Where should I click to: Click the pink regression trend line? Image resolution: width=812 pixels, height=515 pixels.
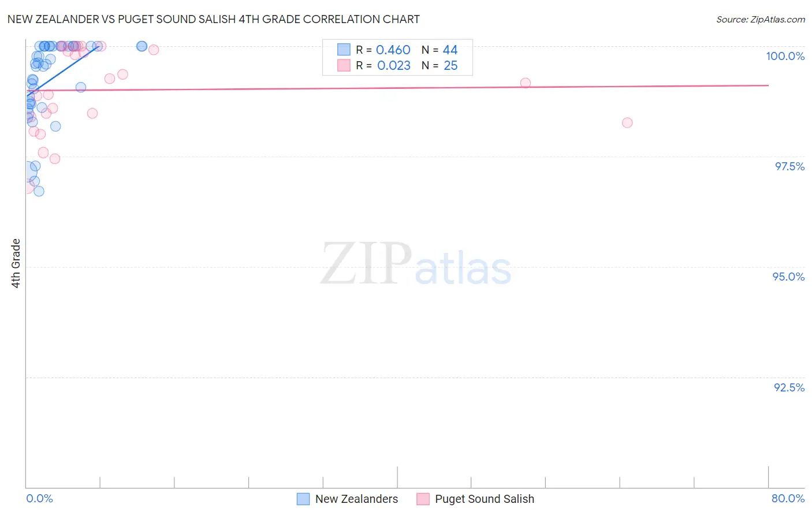tap(397, 88)
